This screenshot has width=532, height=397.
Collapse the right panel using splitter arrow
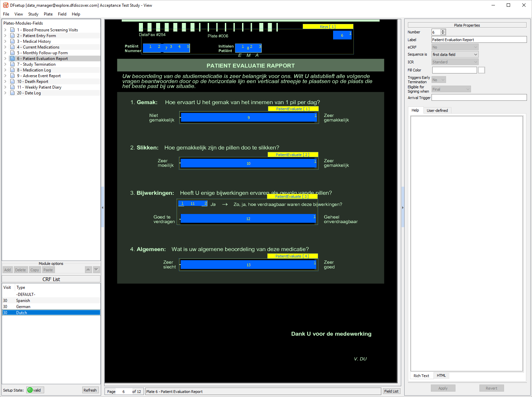tap(403, 208)
